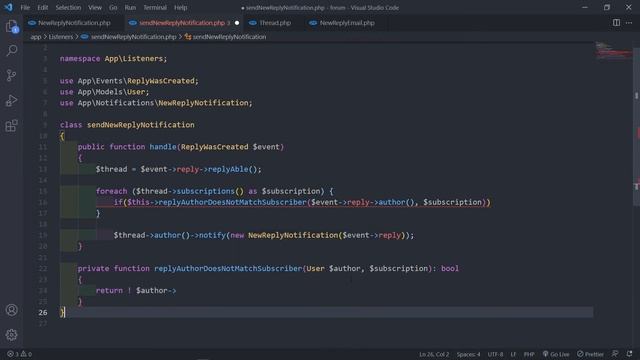Open the Edit menu

pos(42,7)
